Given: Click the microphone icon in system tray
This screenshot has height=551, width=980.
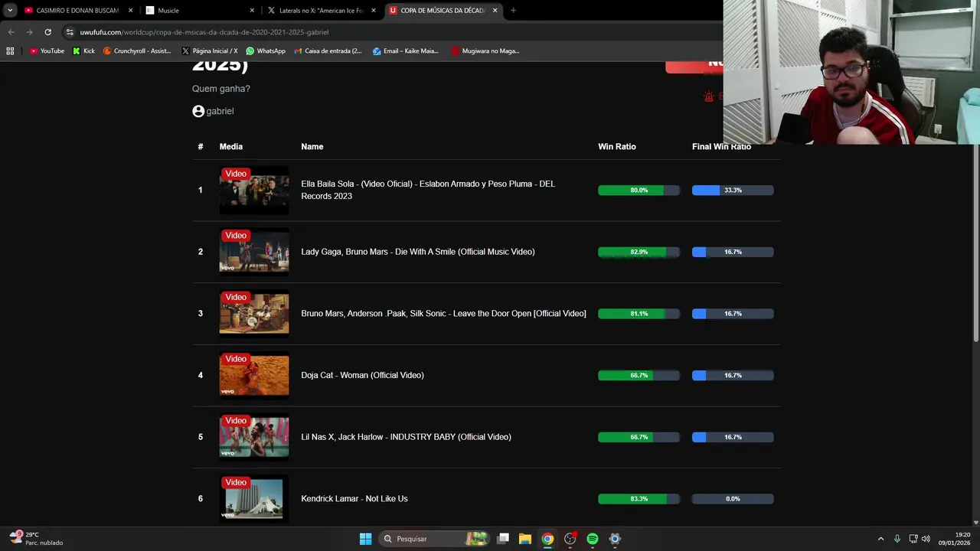Looking at the screenshot, I should click(x=897, y=539).
